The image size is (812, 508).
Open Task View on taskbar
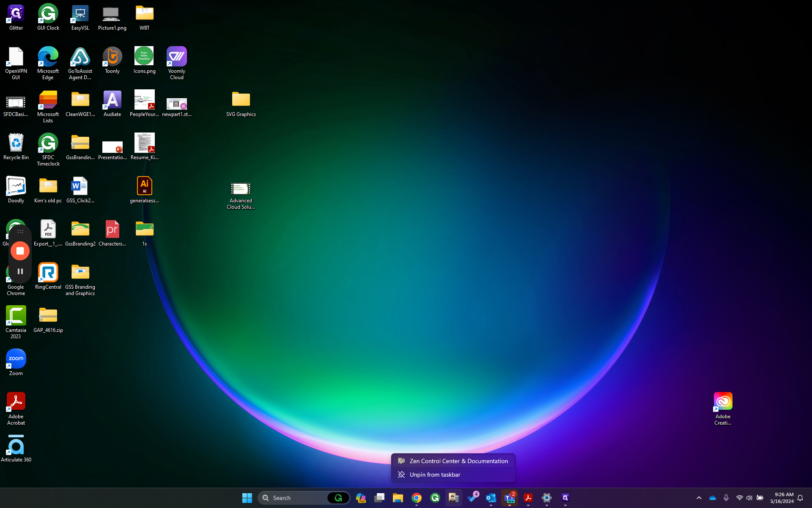379,498
